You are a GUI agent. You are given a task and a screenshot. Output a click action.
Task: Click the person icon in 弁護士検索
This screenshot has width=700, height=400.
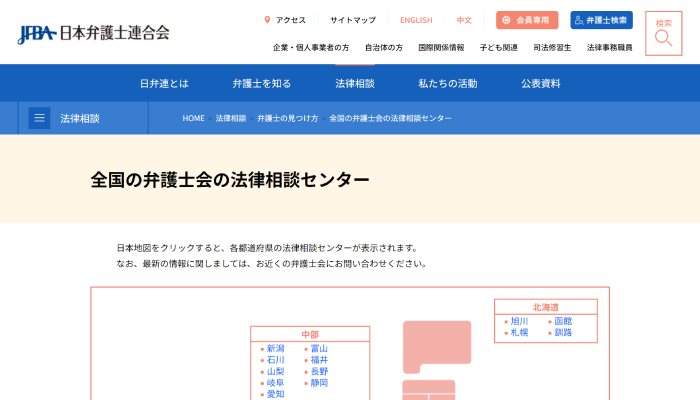(579, 20)
